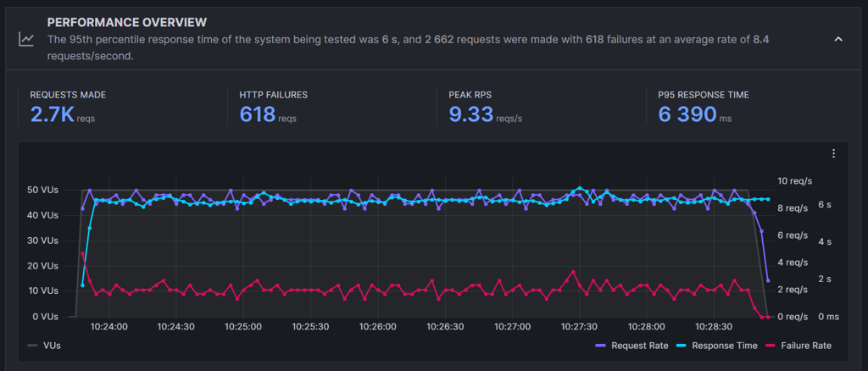This screenshot has width=868, height=371.
Task: Click the REQUESTS MADE label
Action: coord(68,95)
